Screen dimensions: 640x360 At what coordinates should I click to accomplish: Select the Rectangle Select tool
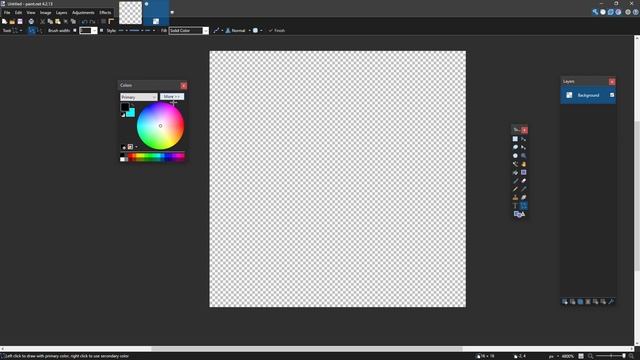(515, 139)
